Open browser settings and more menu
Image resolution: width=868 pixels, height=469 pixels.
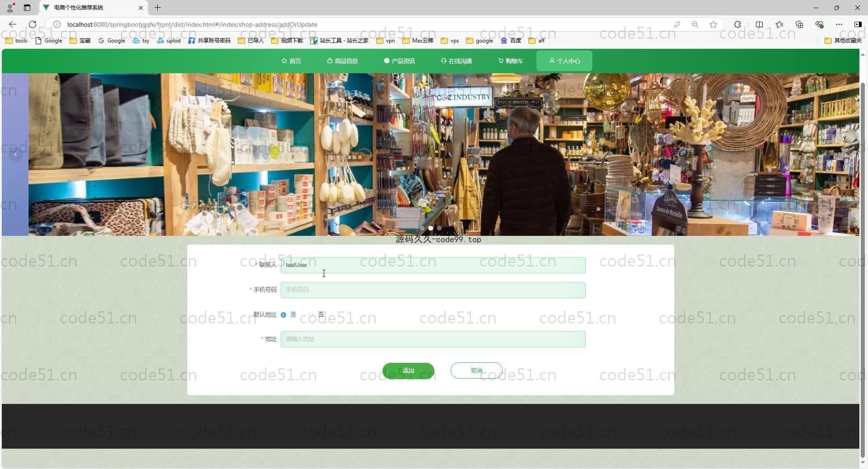839,24
